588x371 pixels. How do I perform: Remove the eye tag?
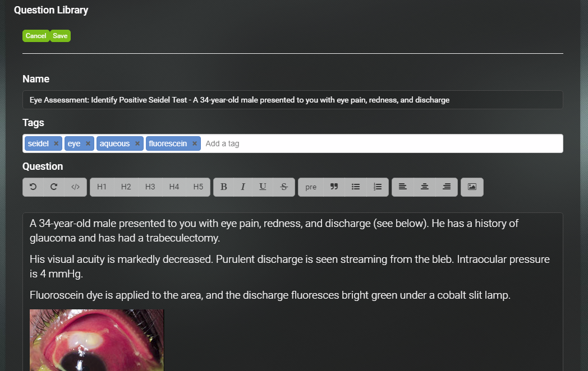[88, 143]
